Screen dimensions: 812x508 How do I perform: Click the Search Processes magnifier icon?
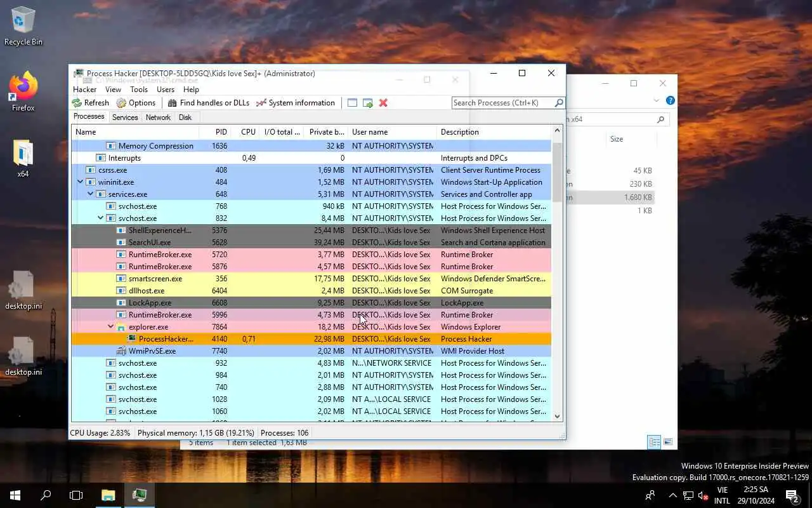[559, 103]
